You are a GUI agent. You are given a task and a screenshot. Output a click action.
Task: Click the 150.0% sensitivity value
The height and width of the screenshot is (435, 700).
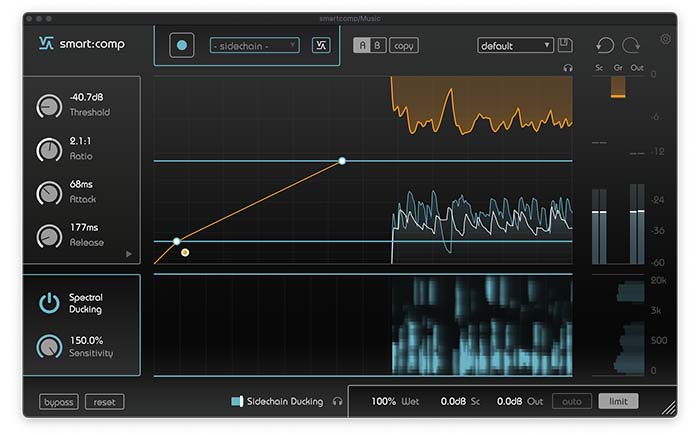point(87,340)
